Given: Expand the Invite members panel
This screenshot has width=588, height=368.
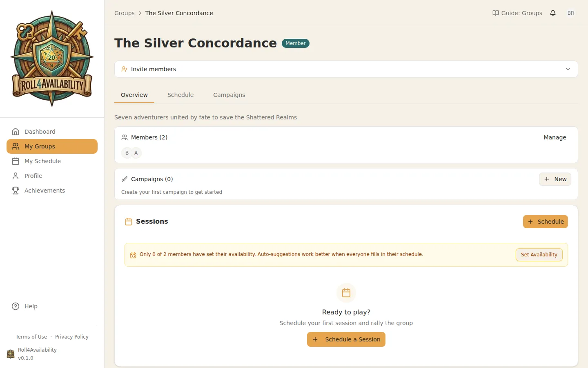Looking at the screenshot, I should pos(154,69).
